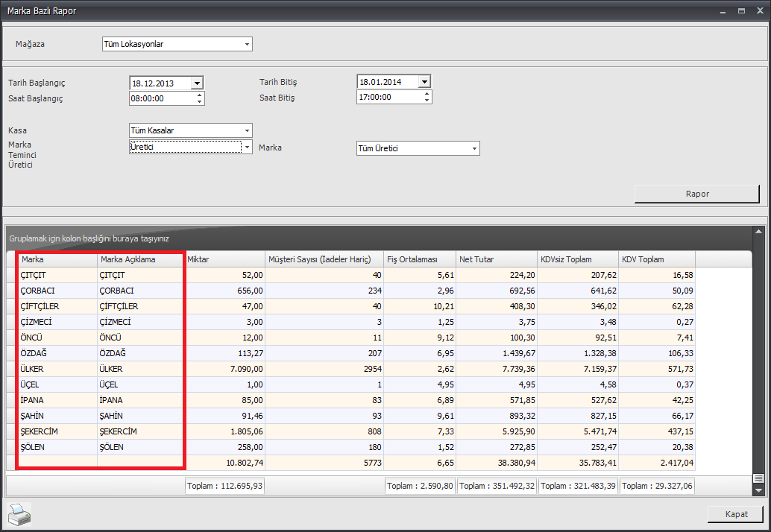
Task: Click the row selector beside ÇITÇIT
Action: pos(11,275)
